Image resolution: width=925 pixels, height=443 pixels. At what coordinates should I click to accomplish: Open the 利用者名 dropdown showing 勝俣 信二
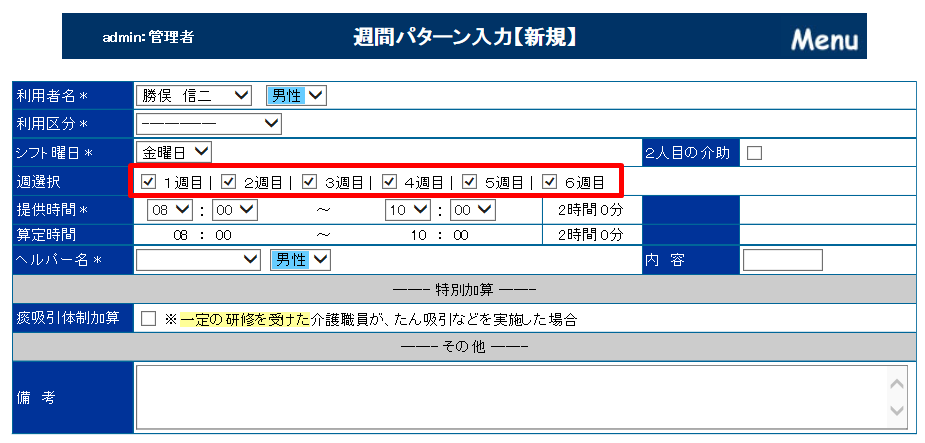coord(195,95)
